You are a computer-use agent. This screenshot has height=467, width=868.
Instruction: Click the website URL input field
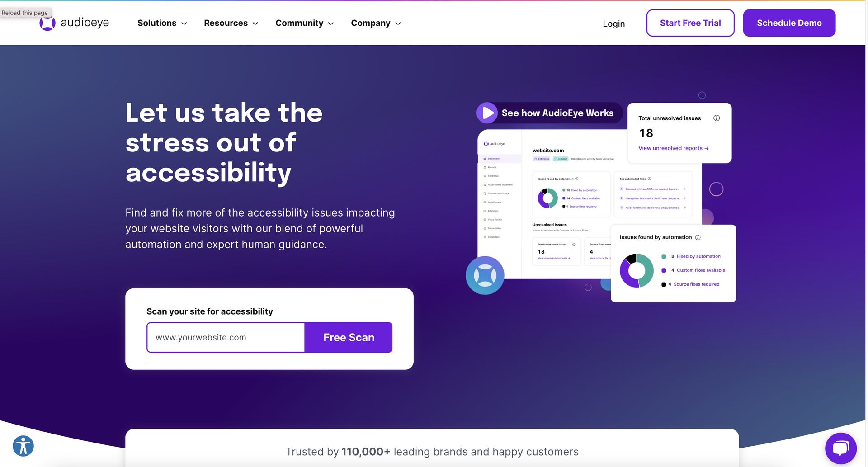point(226,337)
